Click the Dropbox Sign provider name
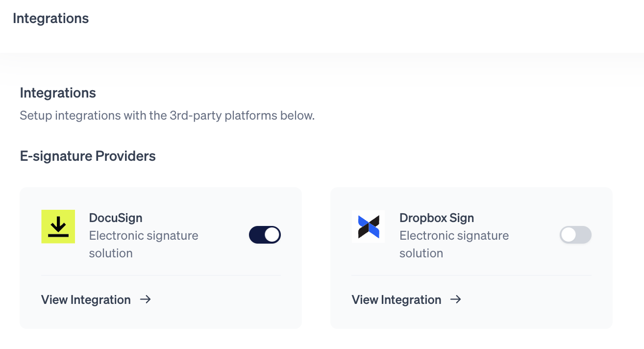Viewport: 644px width, 349px height. point(437,218)
